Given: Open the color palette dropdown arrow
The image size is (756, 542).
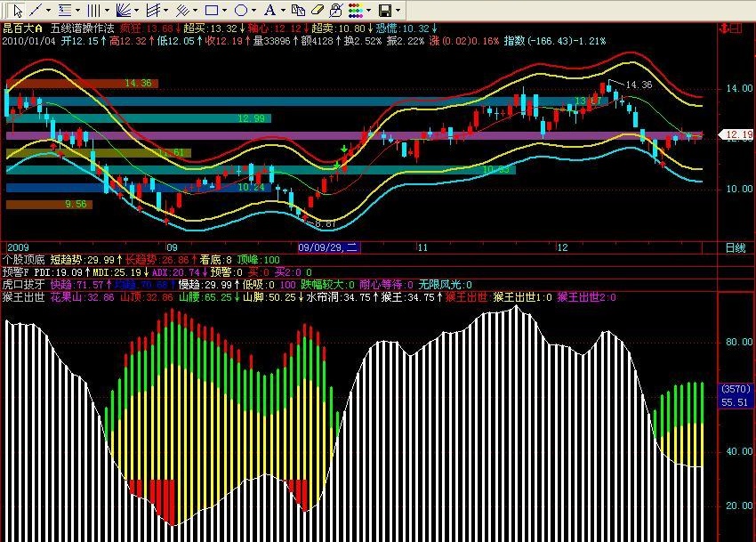Looking at the screenshot, I should pos(369,11).
